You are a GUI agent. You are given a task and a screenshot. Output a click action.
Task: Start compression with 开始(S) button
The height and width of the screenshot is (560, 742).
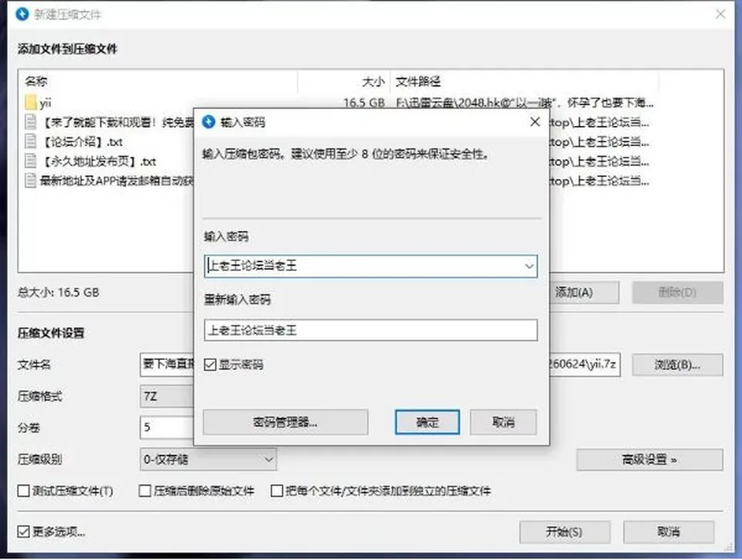pos(564,532)
